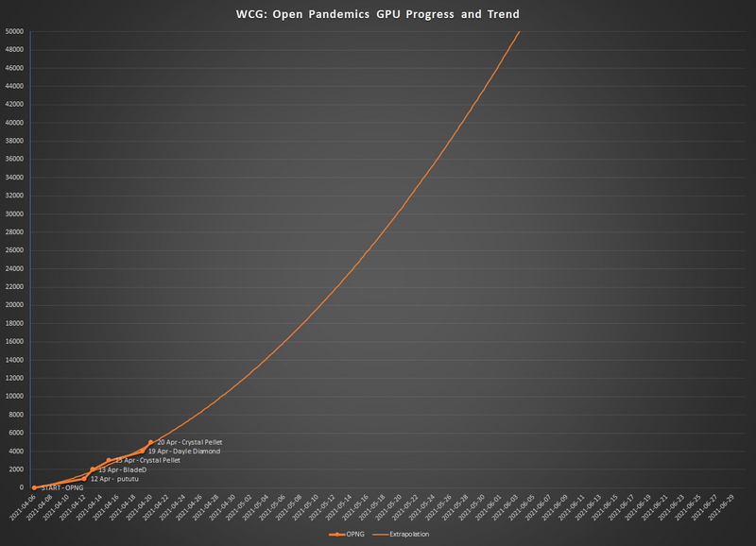Click the Extrapolation legend entry
Screen dimensions: 756x546
[401, 534]
